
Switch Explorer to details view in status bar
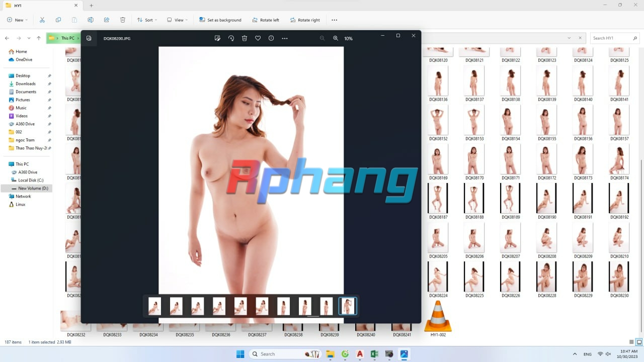631,342
